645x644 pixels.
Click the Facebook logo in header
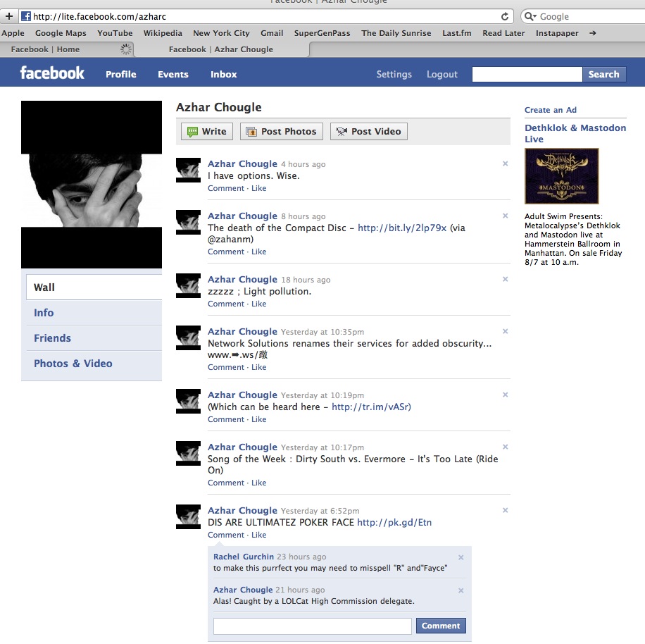[x=52, y=73]
